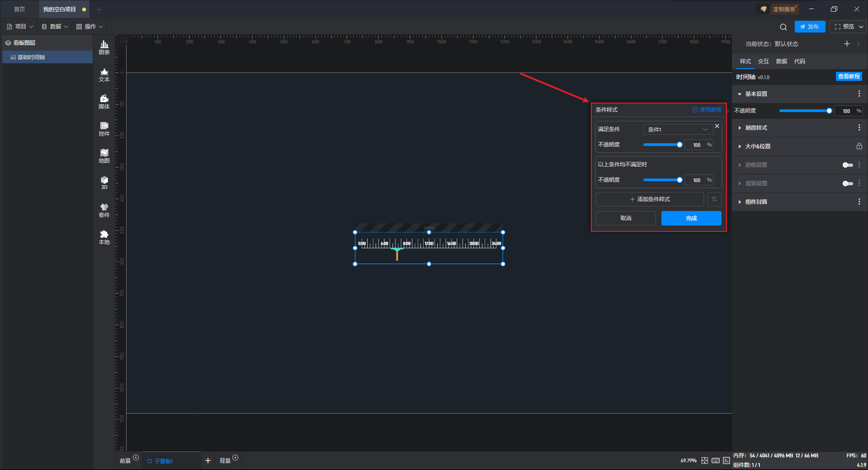Open 刻度样式 more options dots
This screenshot has height=470, width=868.
(x=859, y=128)
